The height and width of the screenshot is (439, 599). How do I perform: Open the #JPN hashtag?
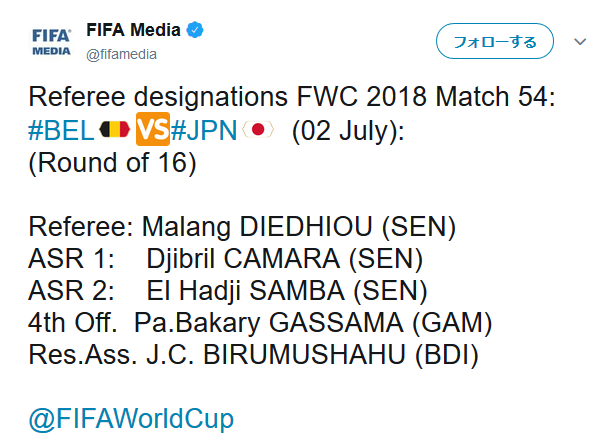(204, 130)
